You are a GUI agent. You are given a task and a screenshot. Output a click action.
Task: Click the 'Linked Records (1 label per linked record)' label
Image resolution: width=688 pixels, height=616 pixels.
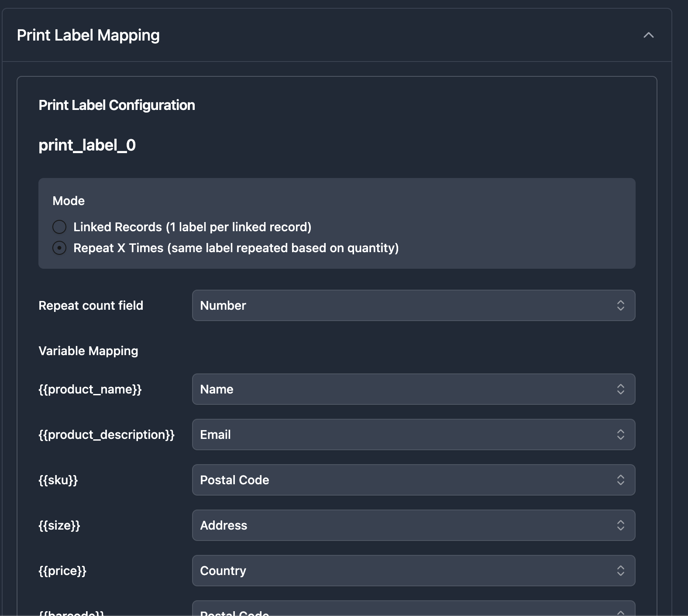click(x=192, y=227)
